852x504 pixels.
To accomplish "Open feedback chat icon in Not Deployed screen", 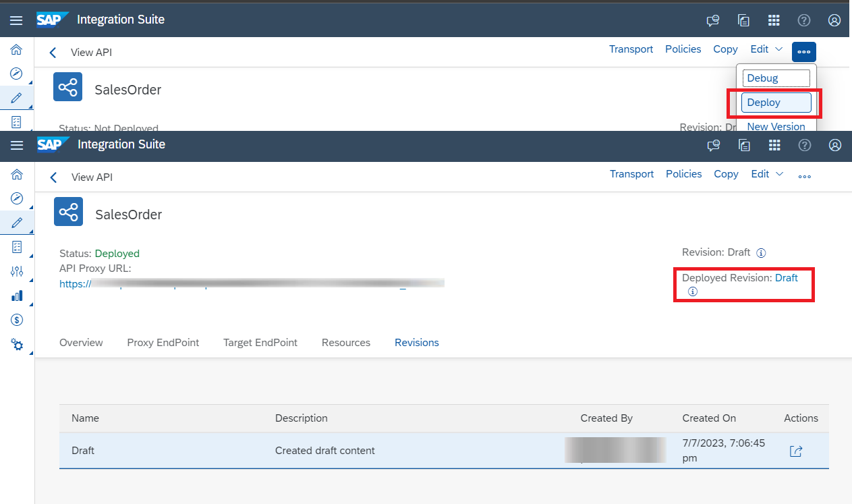I will 713,20.
